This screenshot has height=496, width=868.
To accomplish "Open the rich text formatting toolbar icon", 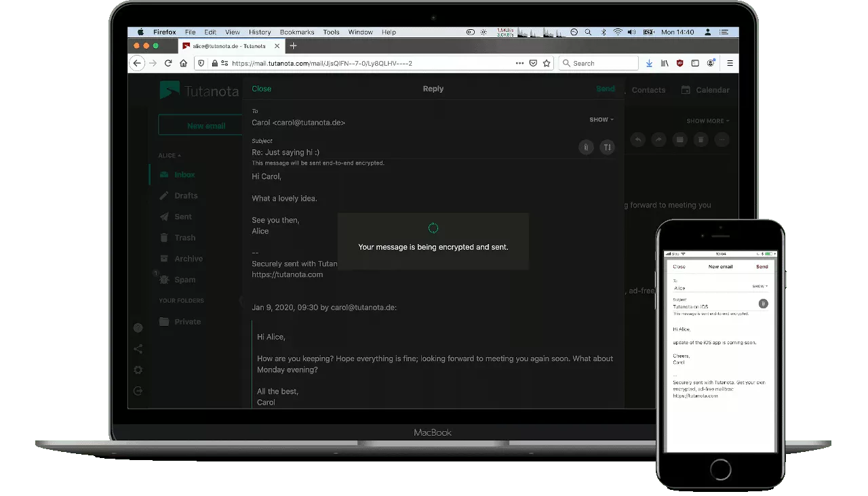I will 608,147.
